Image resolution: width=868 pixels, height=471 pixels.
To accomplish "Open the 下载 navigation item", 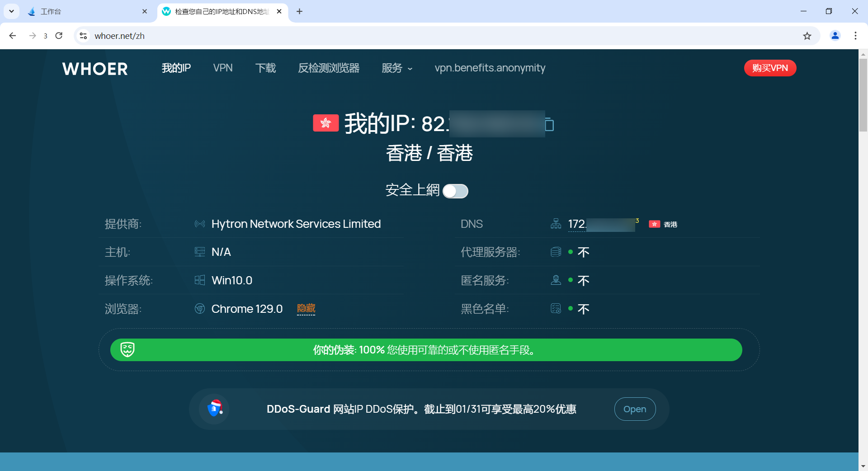I will (x=265, y=68).
